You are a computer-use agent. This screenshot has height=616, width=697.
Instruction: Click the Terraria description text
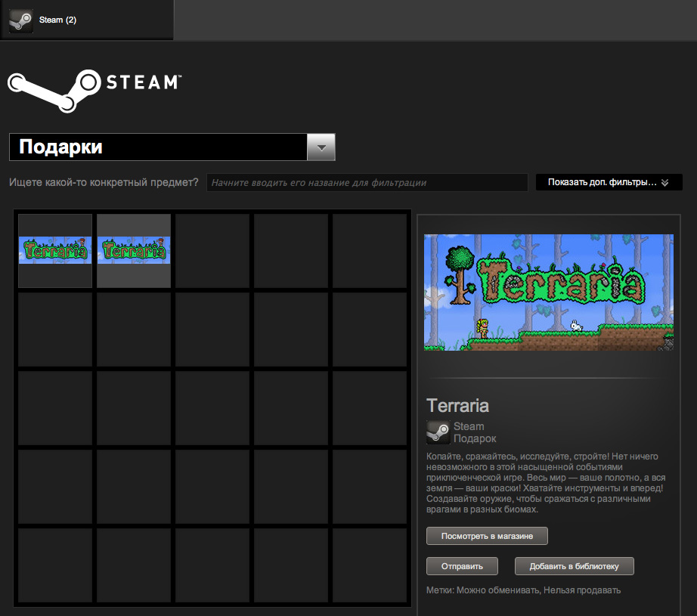tap(546, 483)
